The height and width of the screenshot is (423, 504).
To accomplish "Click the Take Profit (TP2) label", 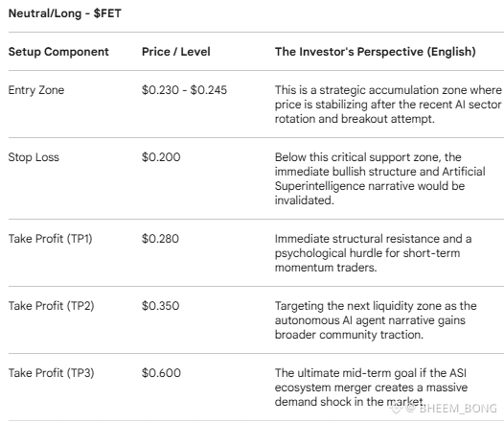I will click(52, 306).
